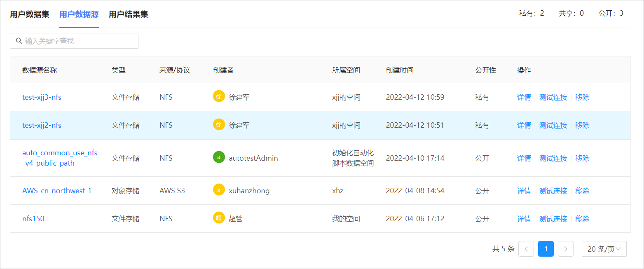Viewport: 644px width, 269px height.
Task: View 详情 for AWS-cn-northwest-1
Action: (524, 191)
